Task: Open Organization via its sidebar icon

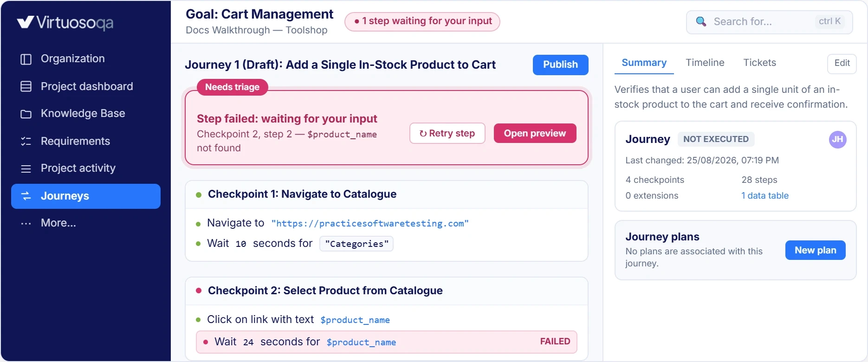Action: point(26,59)
